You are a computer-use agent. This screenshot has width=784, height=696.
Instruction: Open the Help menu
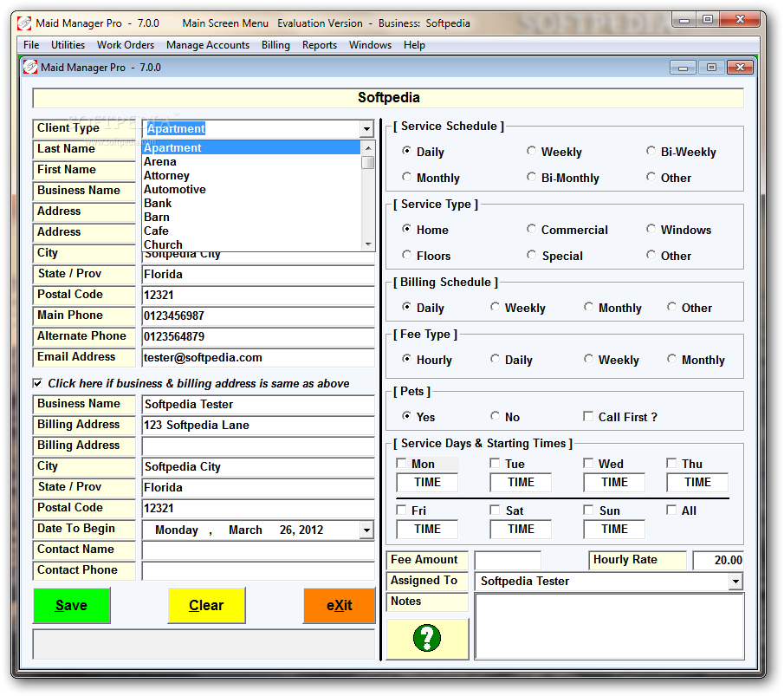(x=414, y=45)
